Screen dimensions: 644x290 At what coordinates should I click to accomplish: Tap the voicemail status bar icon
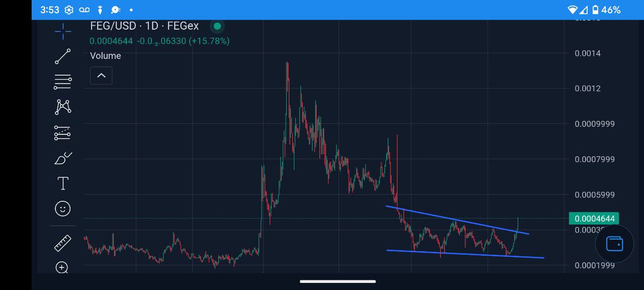pos(85,10)
